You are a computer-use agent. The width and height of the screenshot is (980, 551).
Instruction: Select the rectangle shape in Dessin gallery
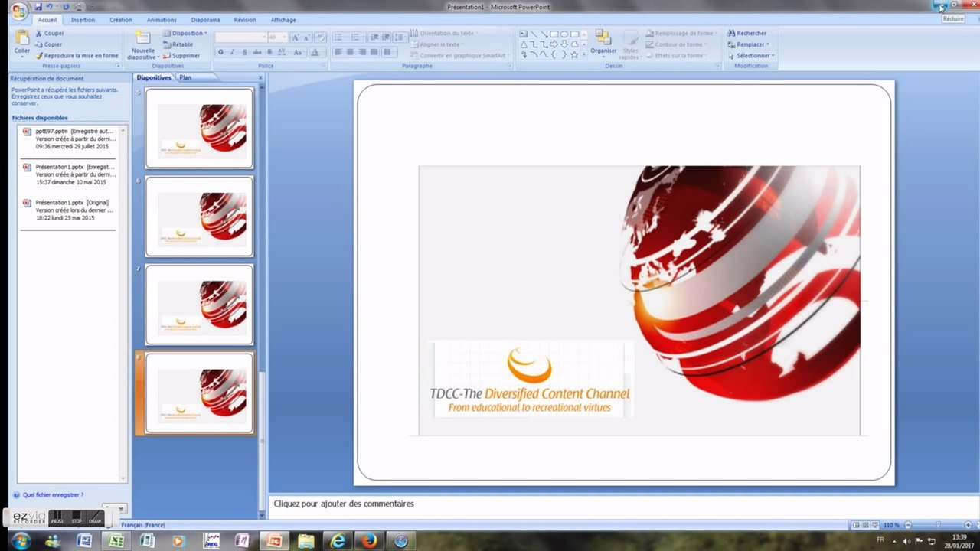point(554,34)
